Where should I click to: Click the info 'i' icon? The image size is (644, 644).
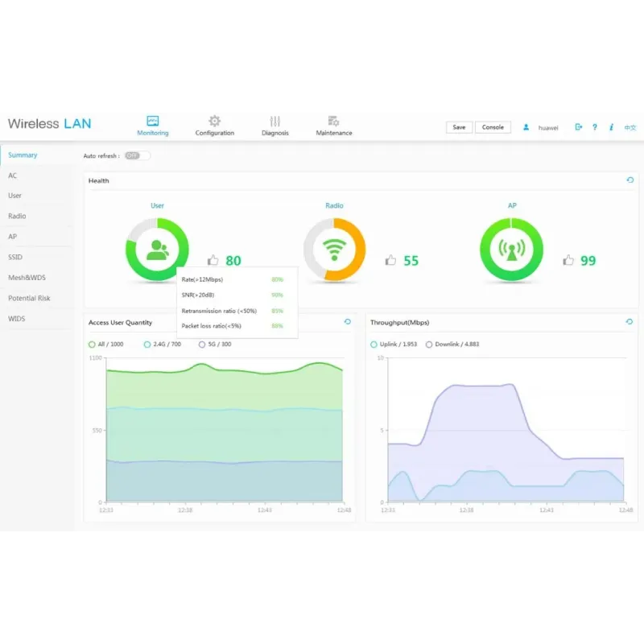pyautogui.click(x=612, y=127)
